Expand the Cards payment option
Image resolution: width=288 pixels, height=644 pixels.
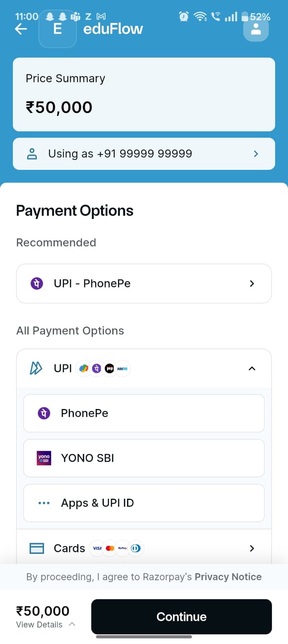252,548
